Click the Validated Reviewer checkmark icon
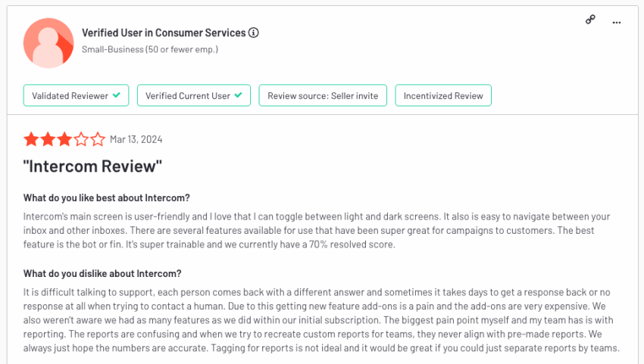The width and height of the screenshot is (644, 364). [117, 95]
